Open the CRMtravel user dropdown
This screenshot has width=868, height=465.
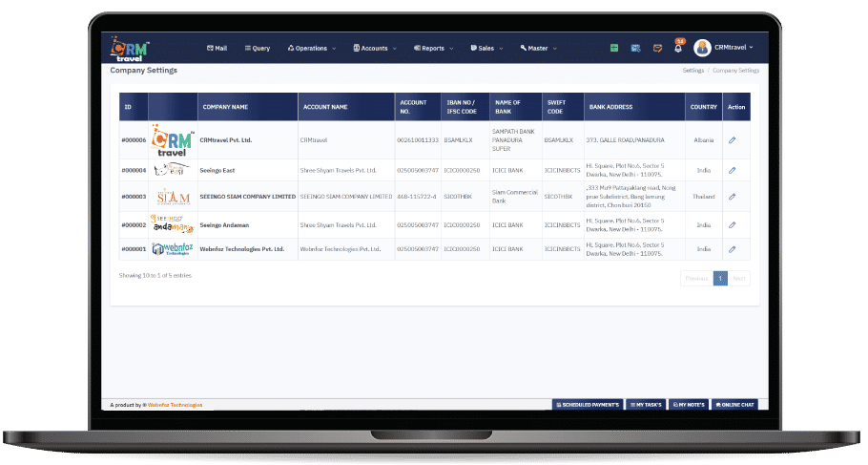click(x=734, y=48)
